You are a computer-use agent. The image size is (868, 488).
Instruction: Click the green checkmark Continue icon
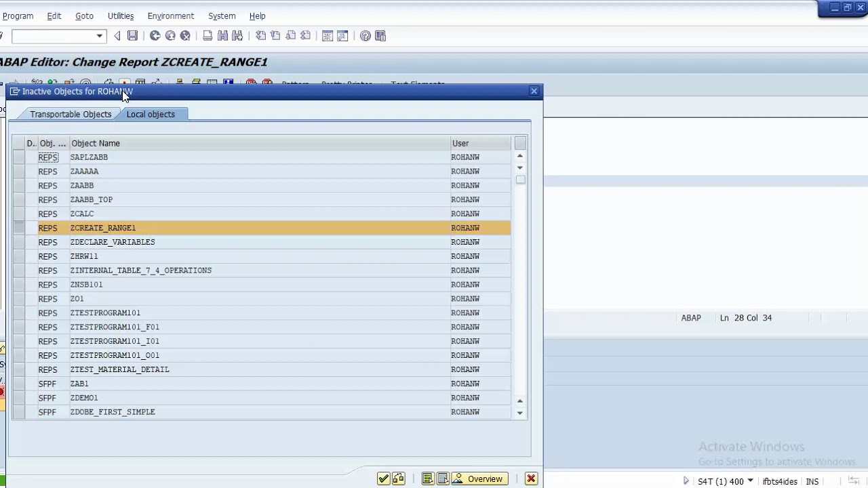coord(384,479)
